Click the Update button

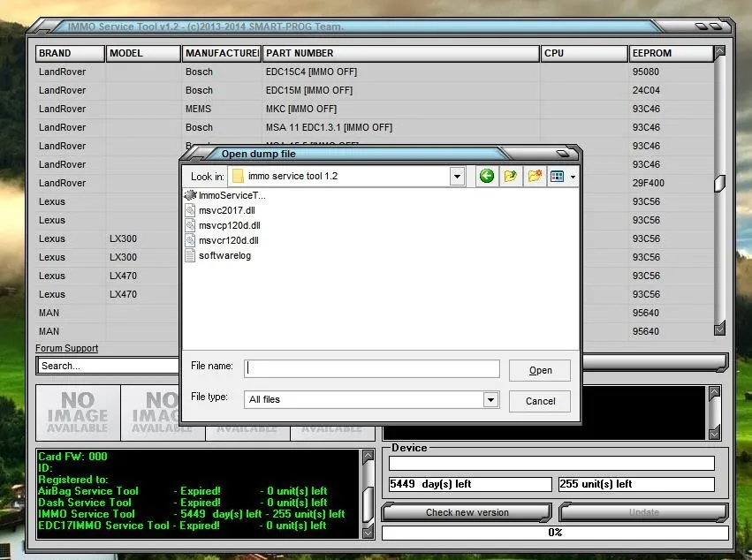(643, 512)
